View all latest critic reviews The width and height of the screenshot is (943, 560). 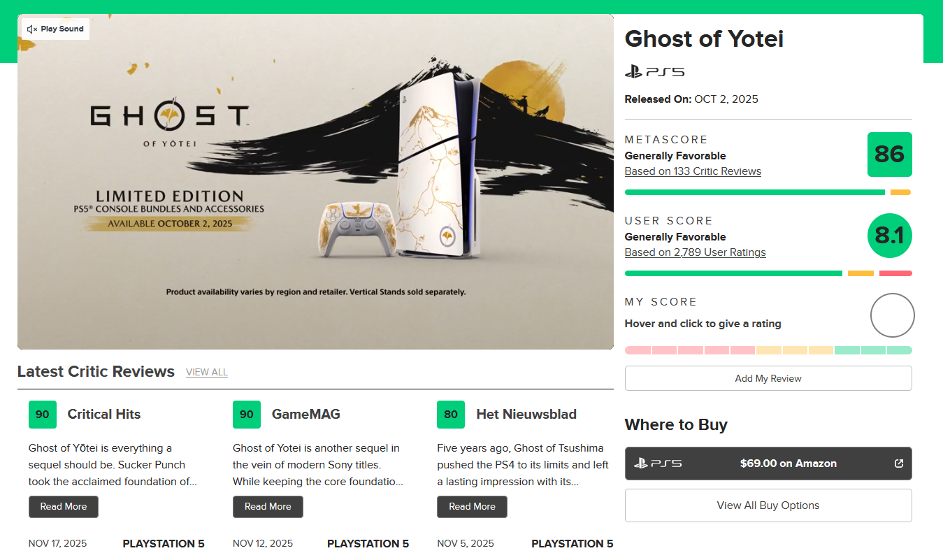coord(207,372)
